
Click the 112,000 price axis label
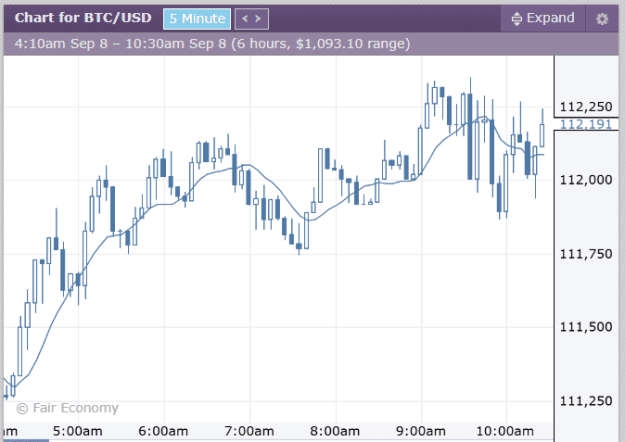586,180
